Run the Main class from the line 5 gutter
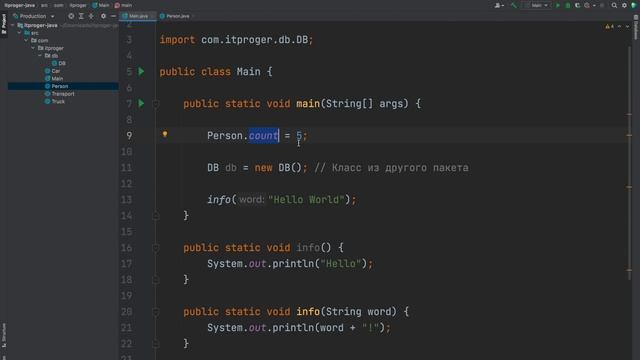This screenshot has height=360, width=640. [141, 72]
